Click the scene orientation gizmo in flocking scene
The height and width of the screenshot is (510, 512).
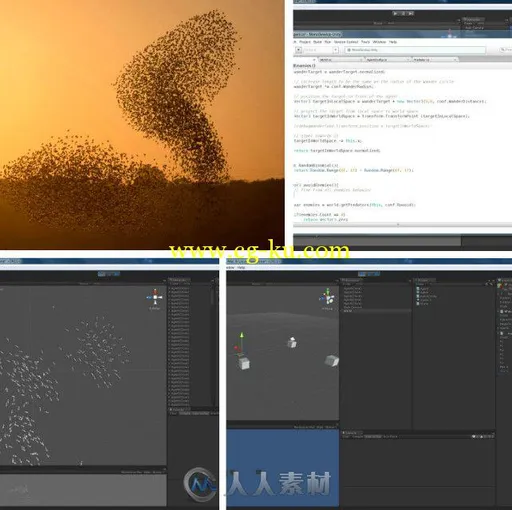tap(155, 297)
